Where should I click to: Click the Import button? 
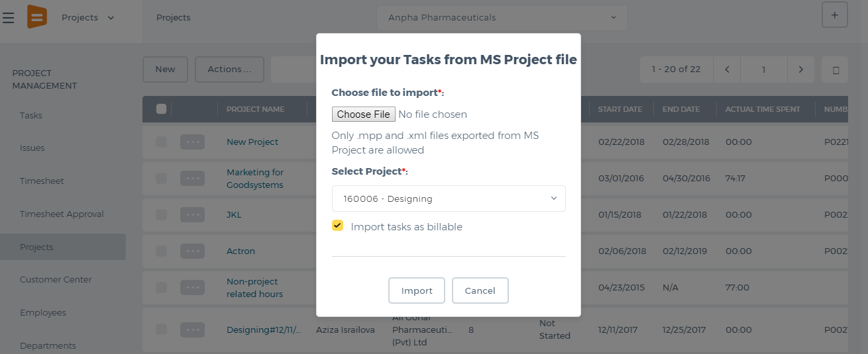point(417,290)
